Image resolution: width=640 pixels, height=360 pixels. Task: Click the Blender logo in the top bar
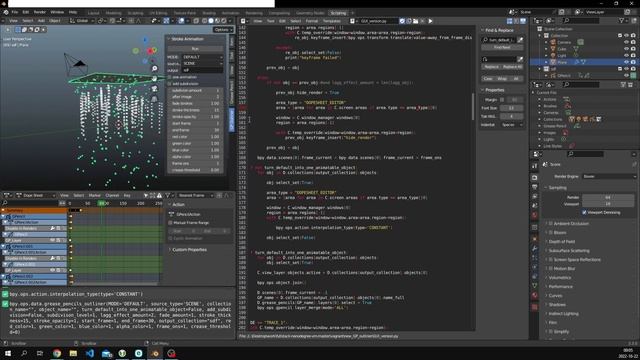pyautogui.click(x=5, y=13)
